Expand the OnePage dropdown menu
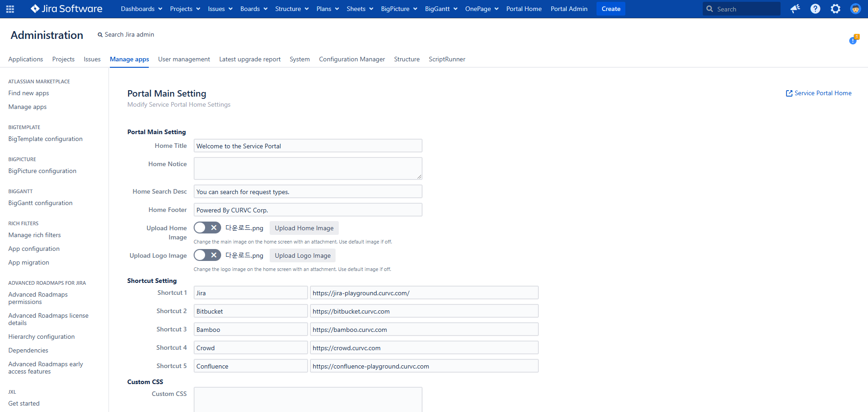The image size is (868, 412). tap(482, 9)
